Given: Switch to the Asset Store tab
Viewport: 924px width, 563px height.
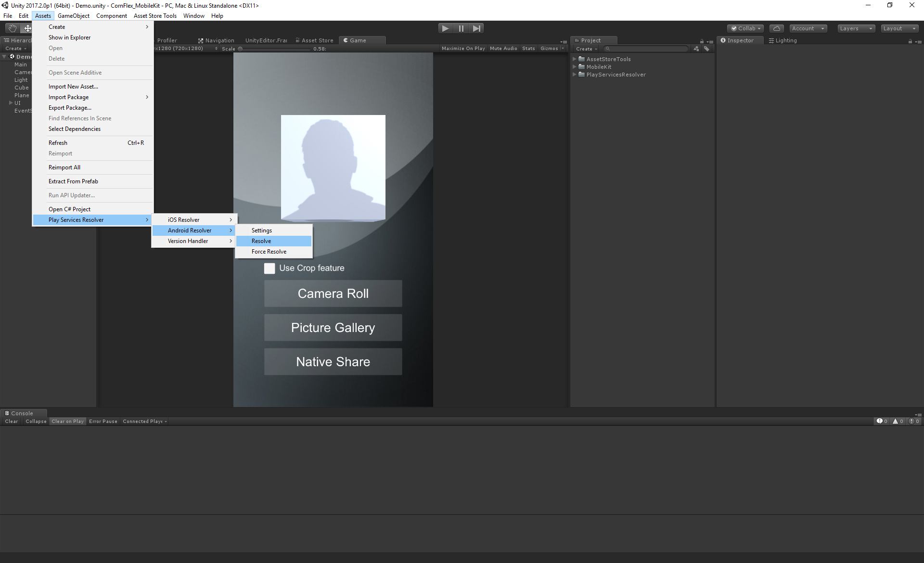Looking at the screenshot, I should tap(314, 40).
